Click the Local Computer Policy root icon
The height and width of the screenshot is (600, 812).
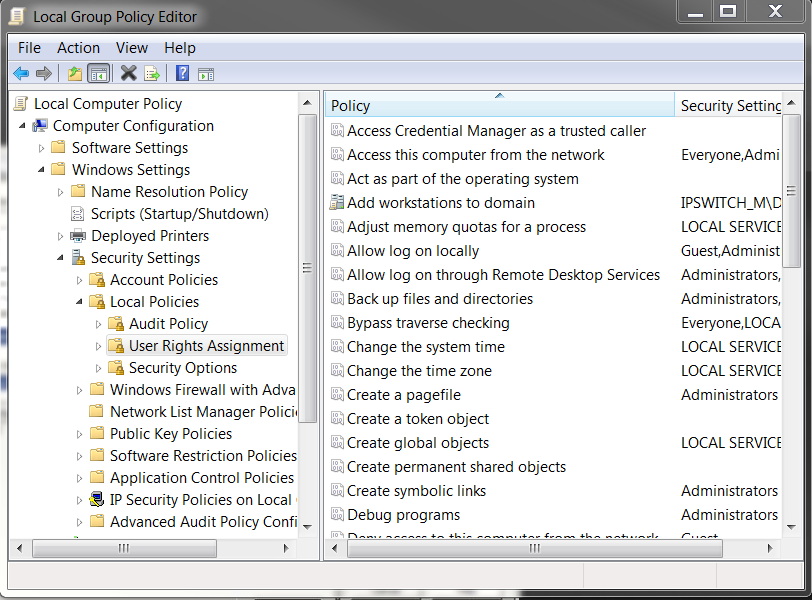[x=21, y=104]
